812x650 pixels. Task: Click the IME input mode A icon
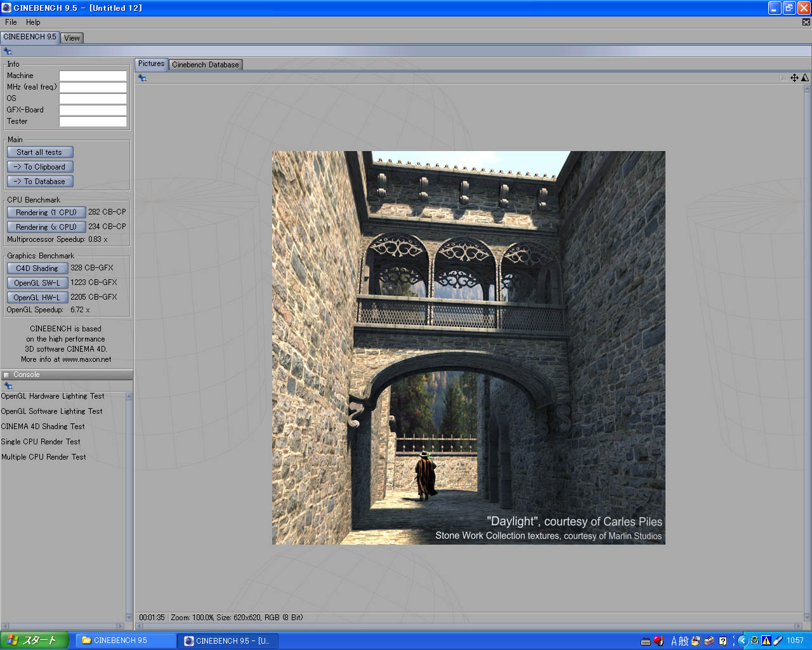(674, 641)
